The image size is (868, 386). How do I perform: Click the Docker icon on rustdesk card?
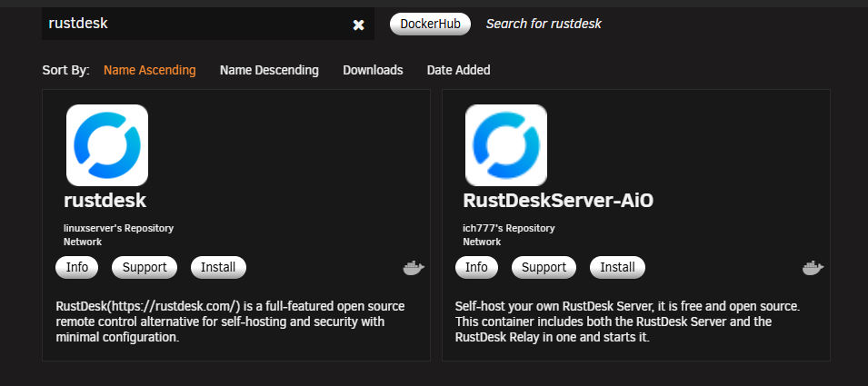pos(414,268)
